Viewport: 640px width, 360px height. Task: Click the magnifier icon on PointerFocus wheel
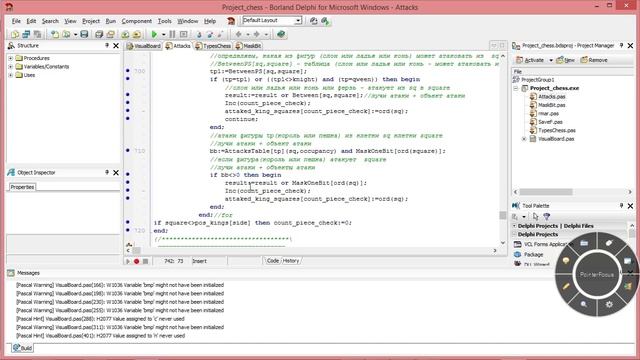pyautogui.click(x=584, y=304)
